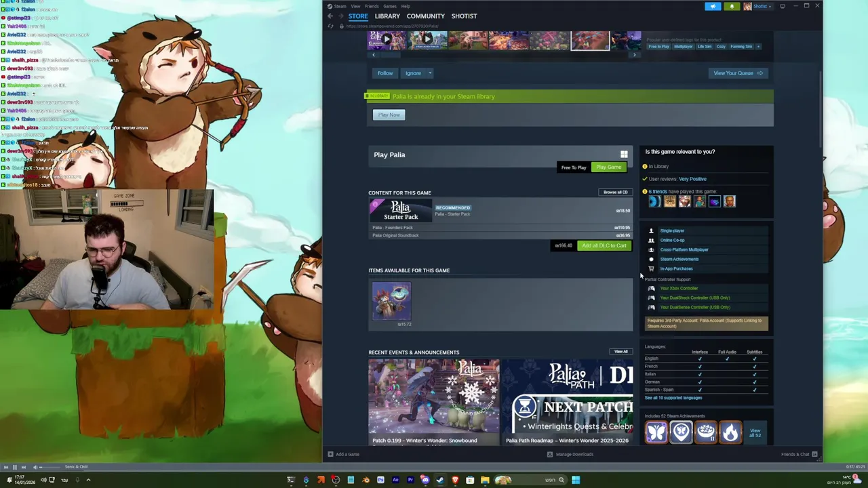
Task: Open the Games menu in Steam
Action: (x=390, y=6)
